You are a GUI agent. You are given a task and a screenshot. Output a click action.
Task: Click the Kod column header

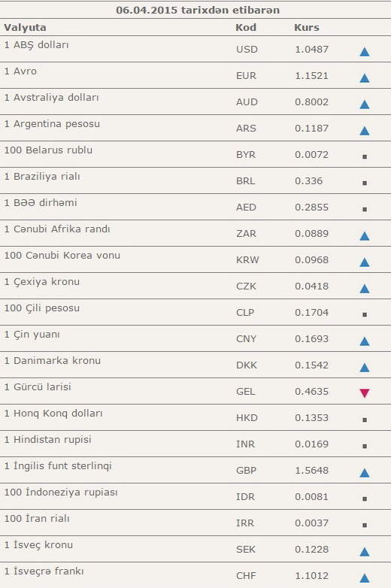[x=246, y=27]
